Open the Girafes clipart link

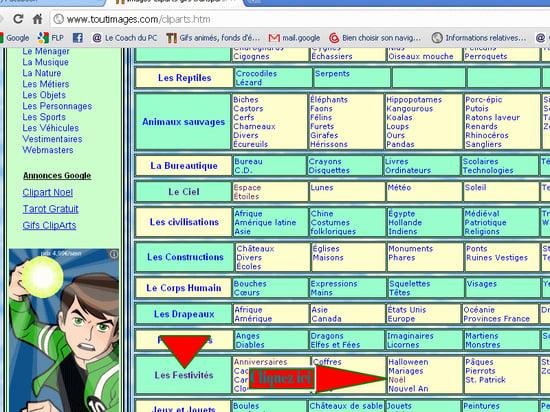(324, 135)
